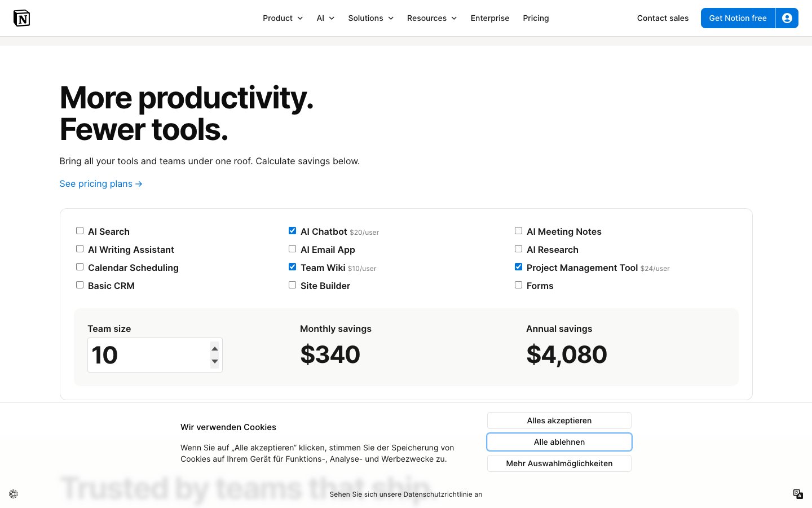Open the Pricing nav item
This screenshot has height=508, width=812.
pos(536,18)
